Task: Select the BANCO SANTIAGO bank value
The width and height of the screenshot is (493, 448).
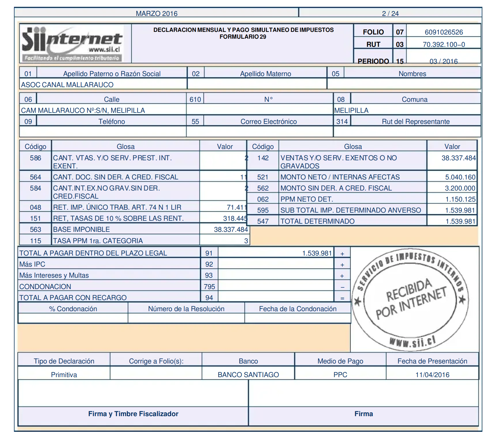Action: 248,375
